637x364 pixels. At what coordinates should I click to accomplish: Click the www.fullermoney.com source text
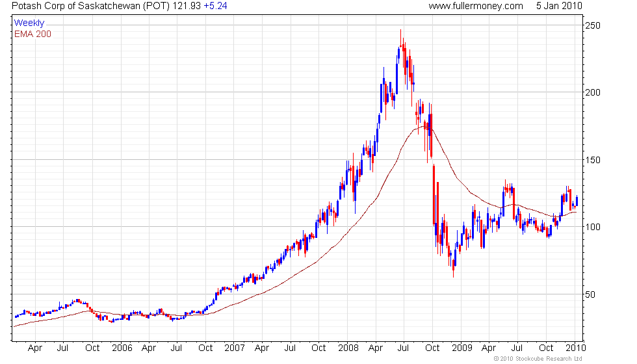pyautogui.click(x=476, y=6)
